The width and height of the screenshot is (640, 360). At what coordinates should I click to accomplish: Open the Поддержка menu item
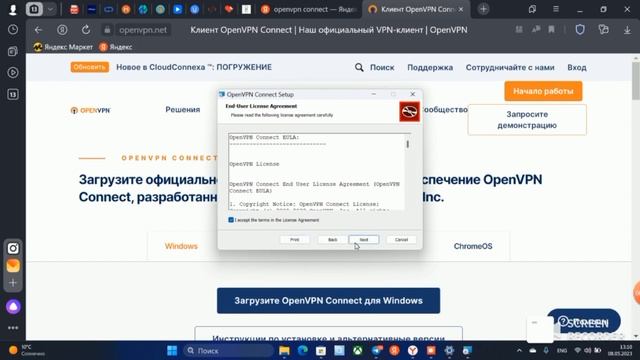[x=430, y=67]
